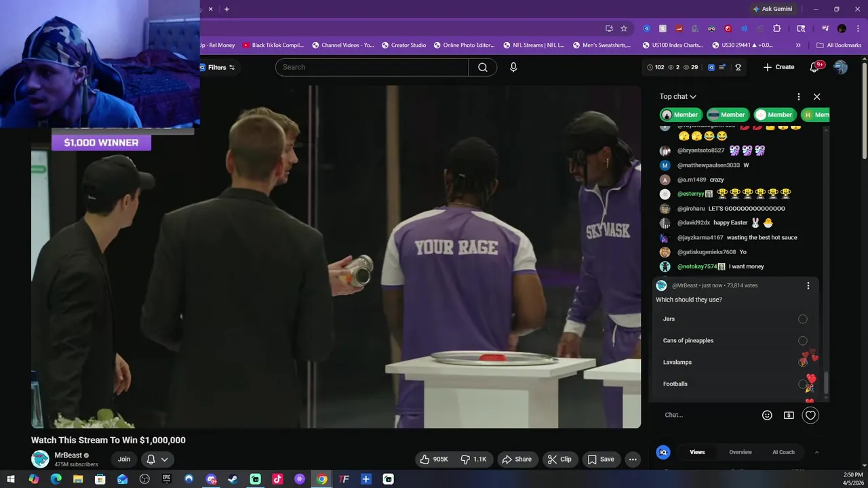Open NFL Streams bookmark
This screenshot has width=868, height=488.
(534, 45)
